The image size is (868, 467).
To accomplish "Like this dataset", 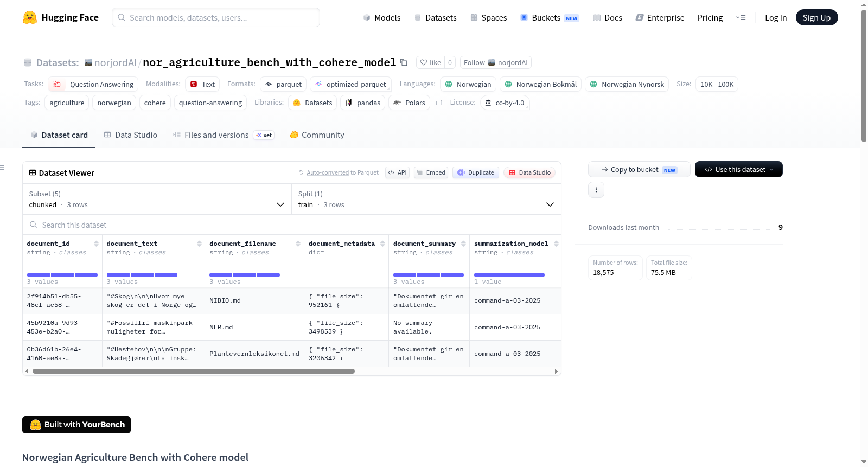I will tap(430, 62).
